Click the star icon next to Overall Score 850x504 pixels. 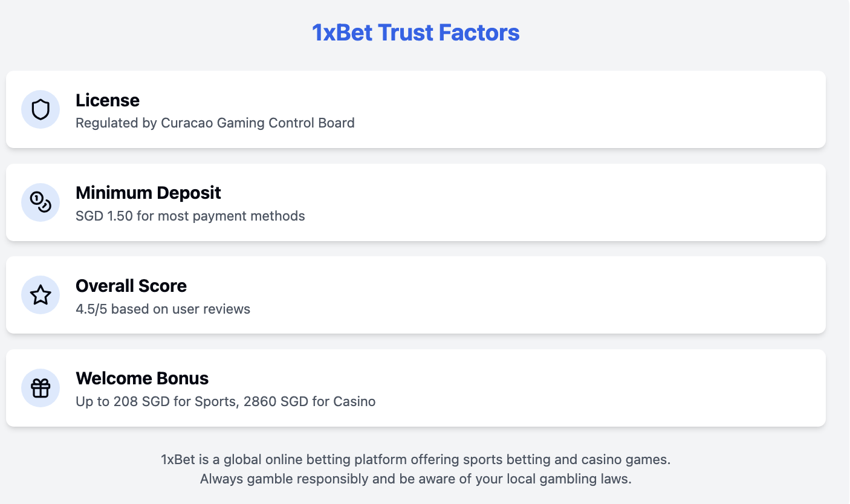coord(40,295)
